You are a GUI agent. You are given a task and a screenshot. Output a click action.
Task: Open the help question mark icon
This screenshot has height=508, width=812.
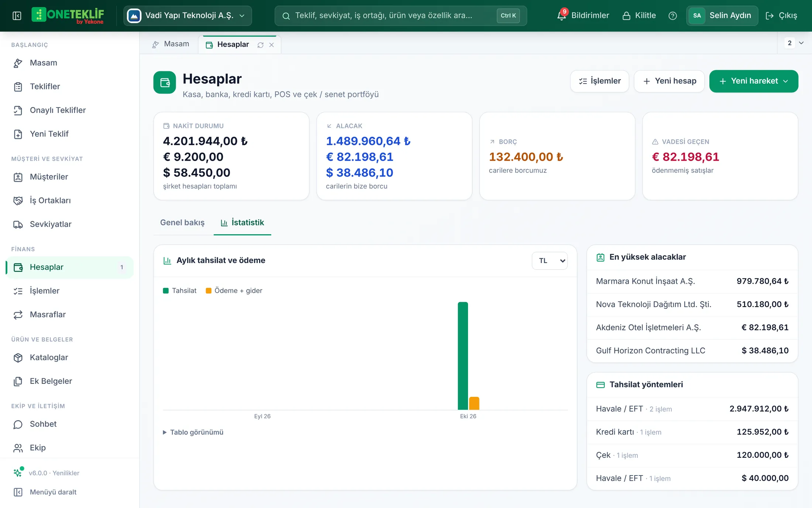point(672,16)
